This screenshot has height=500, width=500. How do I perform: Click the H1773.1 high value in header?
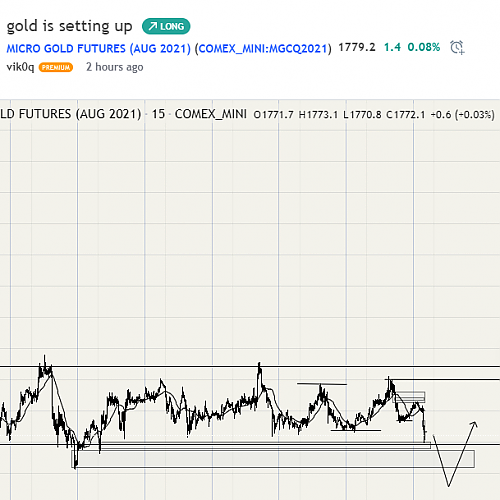pos(318,115)
